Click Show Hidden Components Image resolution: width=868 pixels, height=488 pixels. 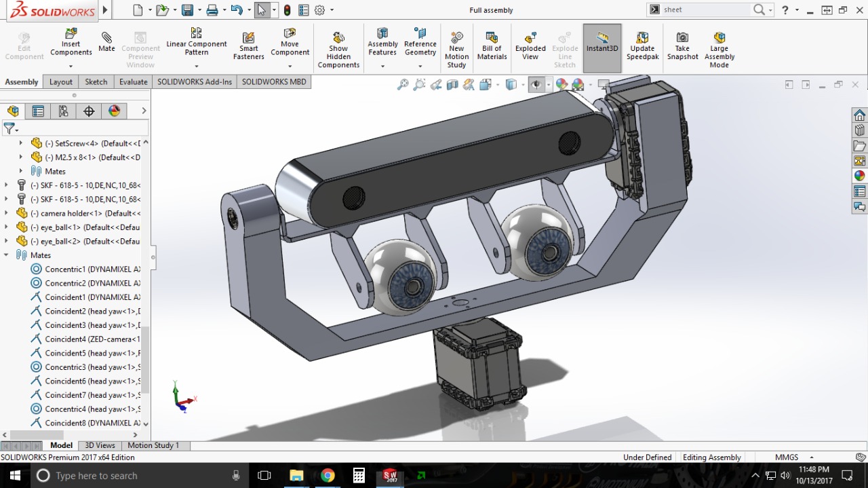click(338, 50)
